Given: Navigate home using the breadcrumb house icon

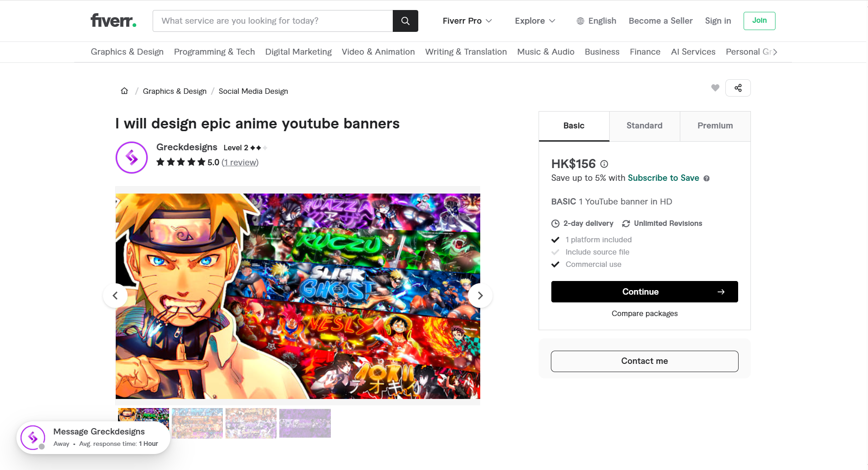Looking at the screenshot, I should (124, 90).
